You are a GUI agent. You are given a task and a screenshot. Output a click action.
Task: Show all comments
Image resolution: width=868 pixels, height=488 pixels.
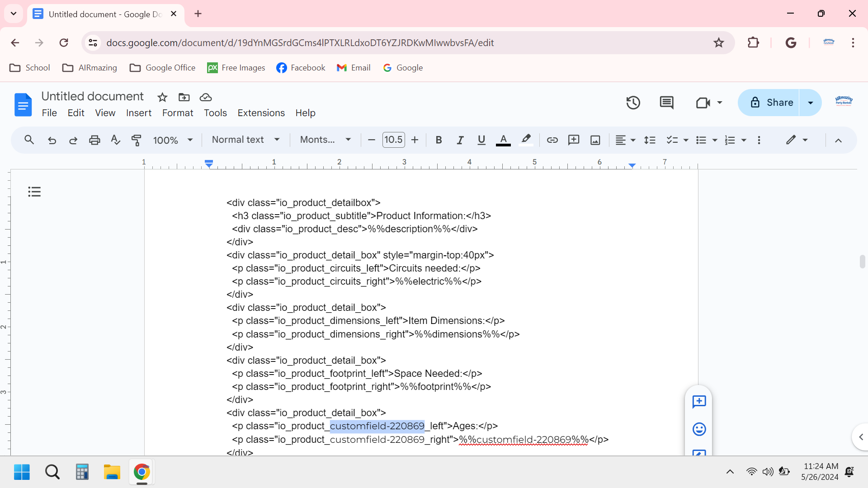click(666, 103)
